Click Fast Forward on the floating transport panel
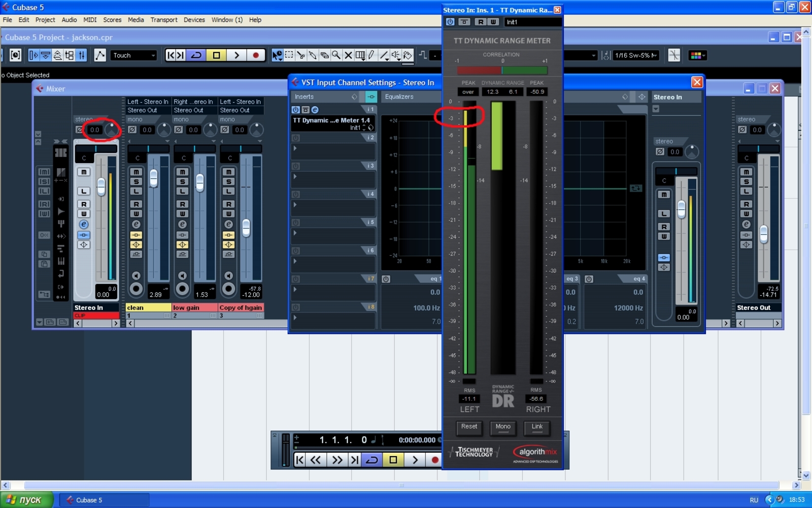The image size is (812, 508). pyautogui.click(x=337, y=460)
